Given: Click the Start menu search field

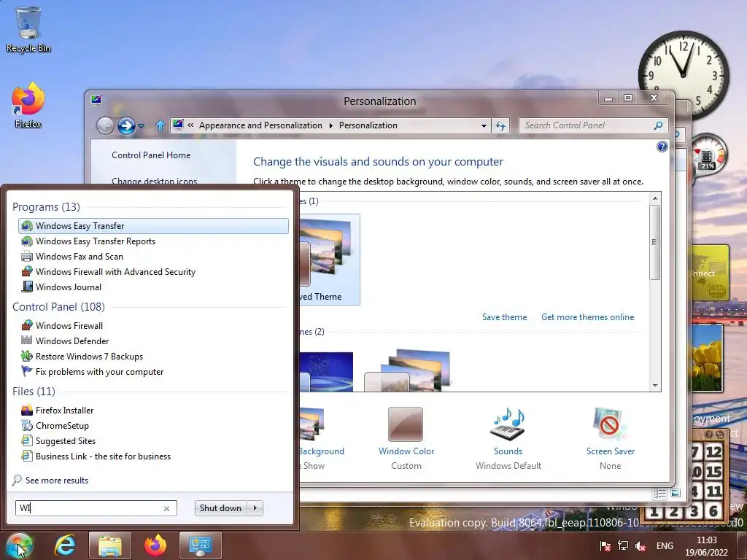Looking at the screenshot, I should (96, 508).
